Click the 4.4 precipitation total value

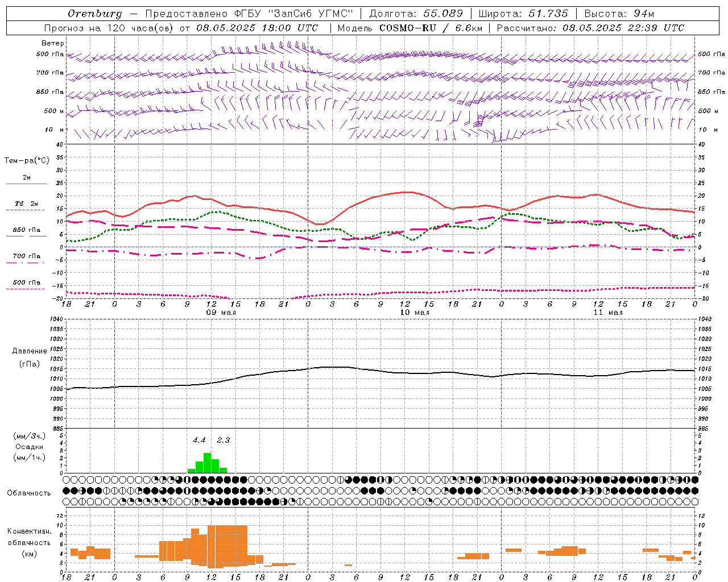199,440
